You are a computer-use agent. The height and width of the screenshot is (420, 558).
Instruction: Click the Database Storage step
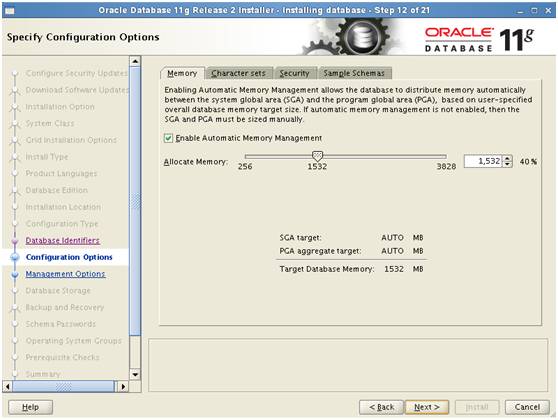[x=58, y=291]
